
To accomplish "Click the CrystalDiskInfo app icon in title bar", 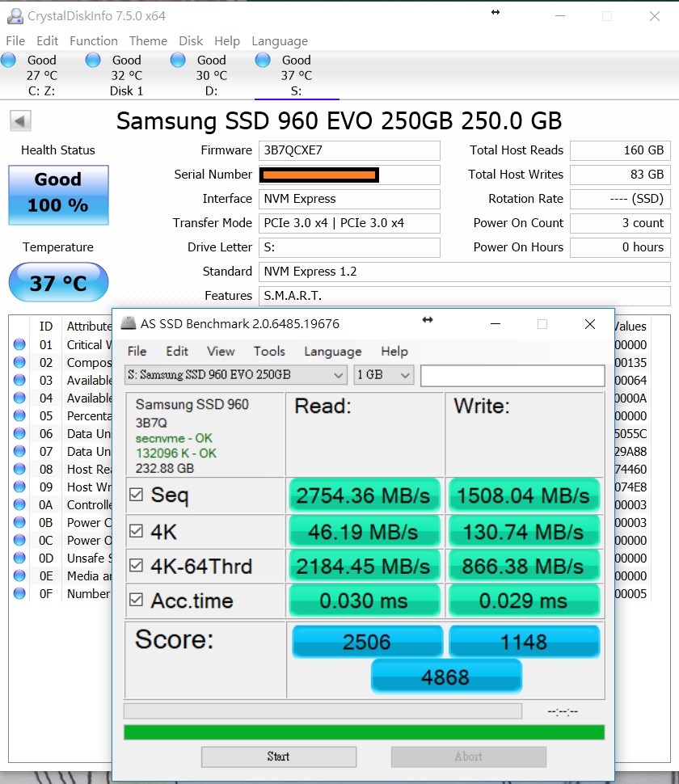I will (x=15, y=16).
